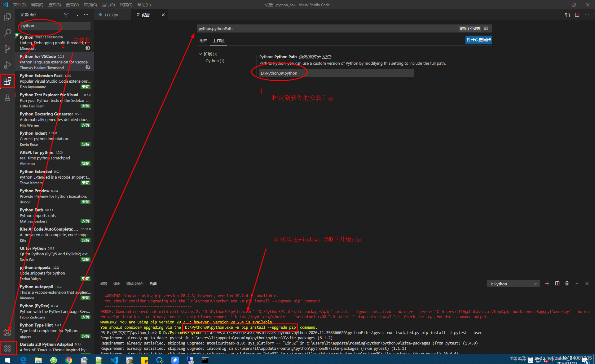595x364 pixels.
Task: Open Run and Debug view
Action: (7, 65)
